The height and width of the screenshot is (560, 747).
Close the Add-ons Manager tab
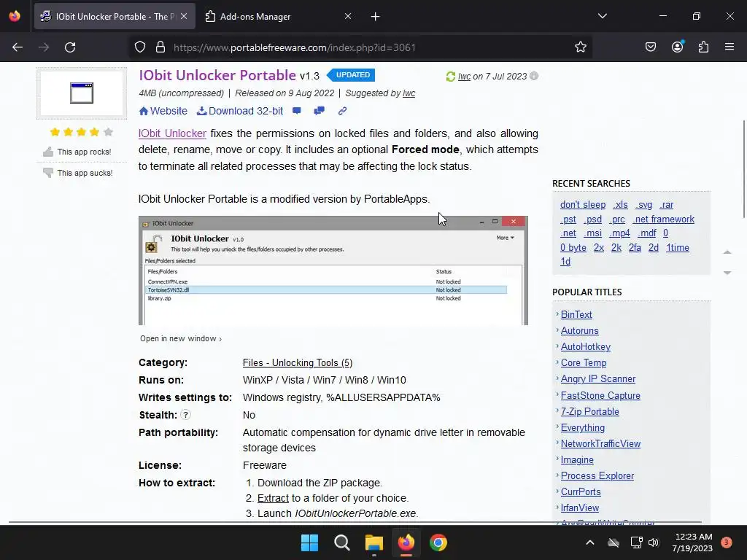(x=348, y=16)
